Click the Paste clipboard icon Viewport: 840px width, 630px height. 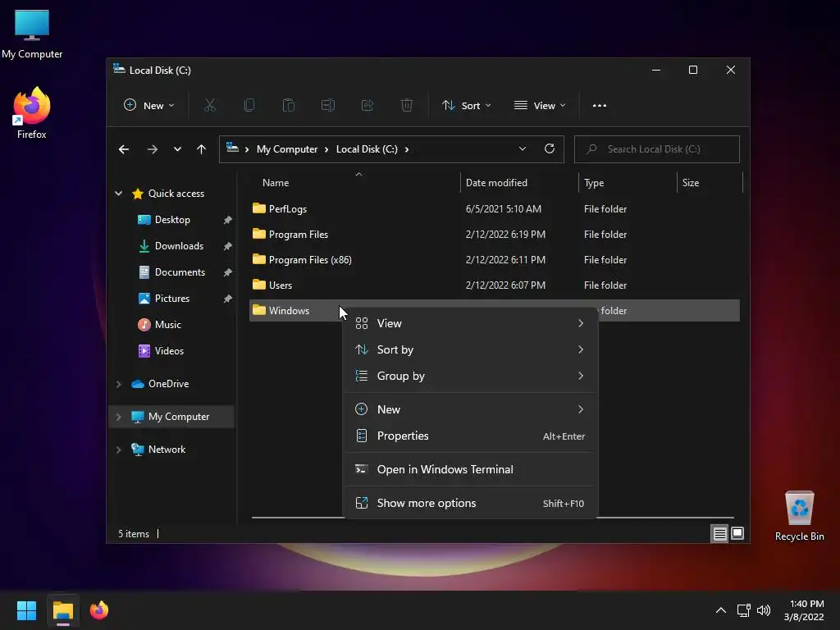pyautogui.click(x=289, y=106)
